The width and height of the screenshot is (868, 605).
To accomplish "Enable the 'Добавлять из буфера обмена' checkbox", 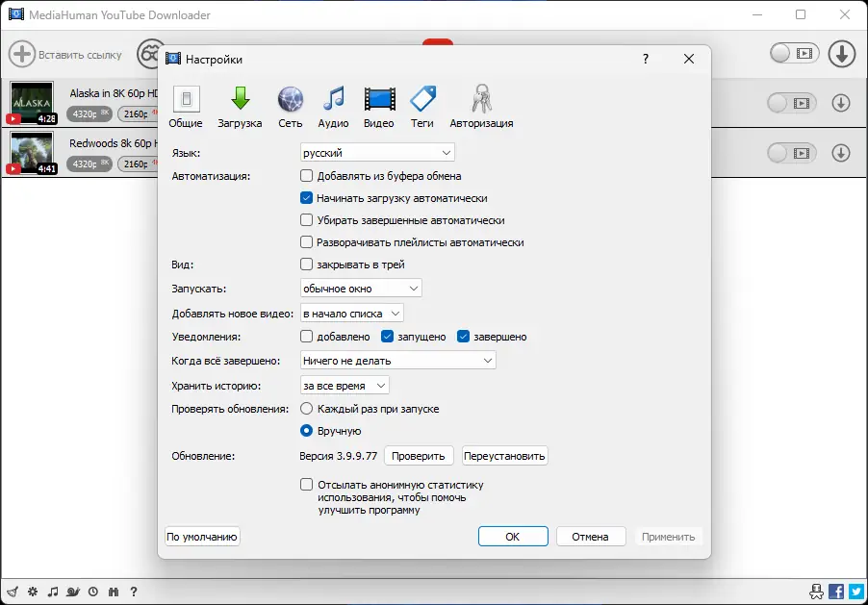I will point(306,175).
